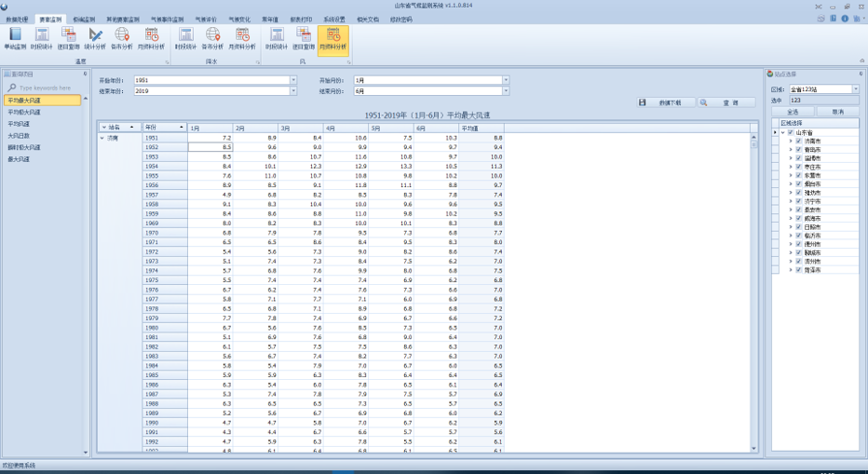The width and height of the screenshot is (868, 474).
Task: Click the highlighted 月资料分析 in 风 group
Action: click(x=332, y=38)
